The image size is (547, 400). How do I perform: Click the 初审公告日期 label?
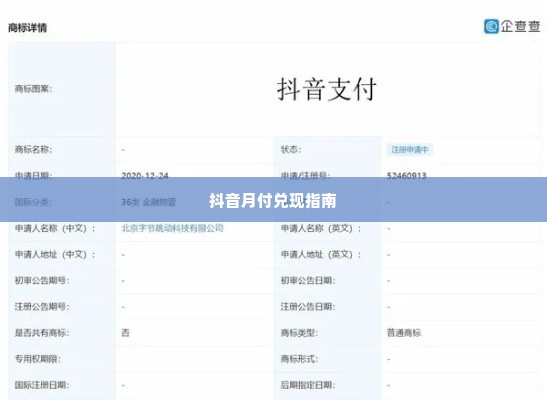pyautogui.click(x=308, y=280)
